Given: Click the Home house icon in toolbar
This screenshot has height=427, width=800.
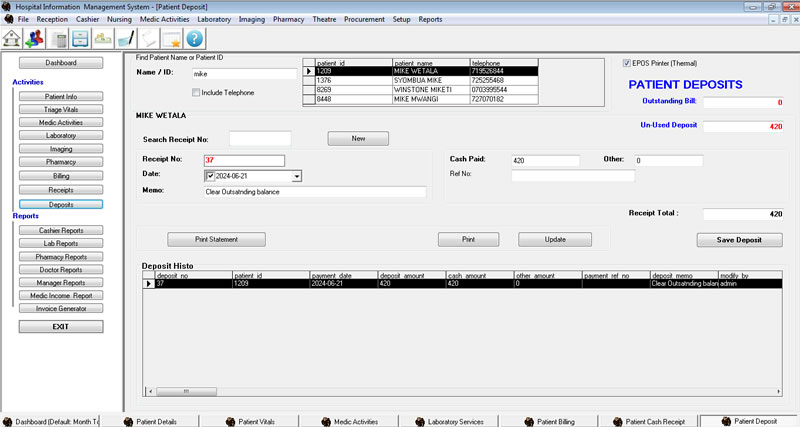Looking at the screenshot, I should point(13,38).
